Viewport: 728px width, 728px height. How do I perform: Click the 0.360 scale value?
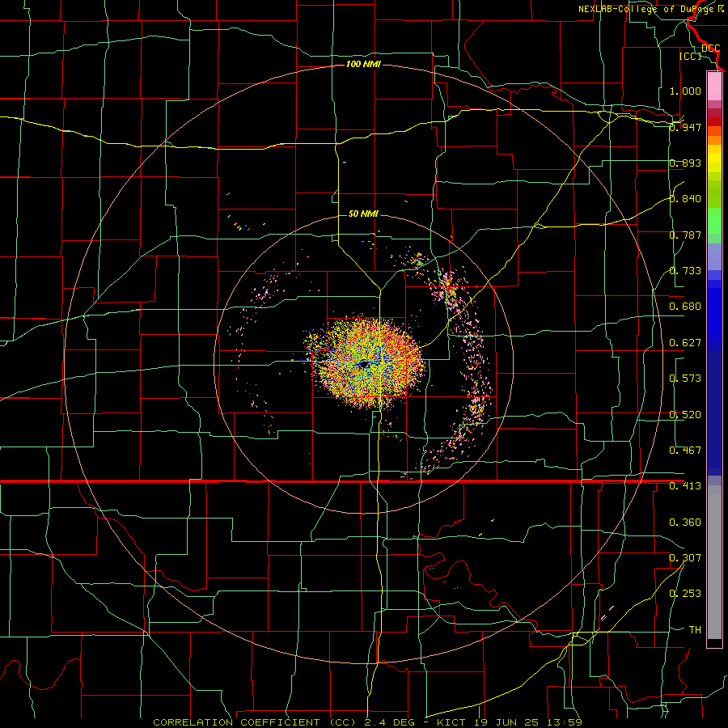pos(685,523)
